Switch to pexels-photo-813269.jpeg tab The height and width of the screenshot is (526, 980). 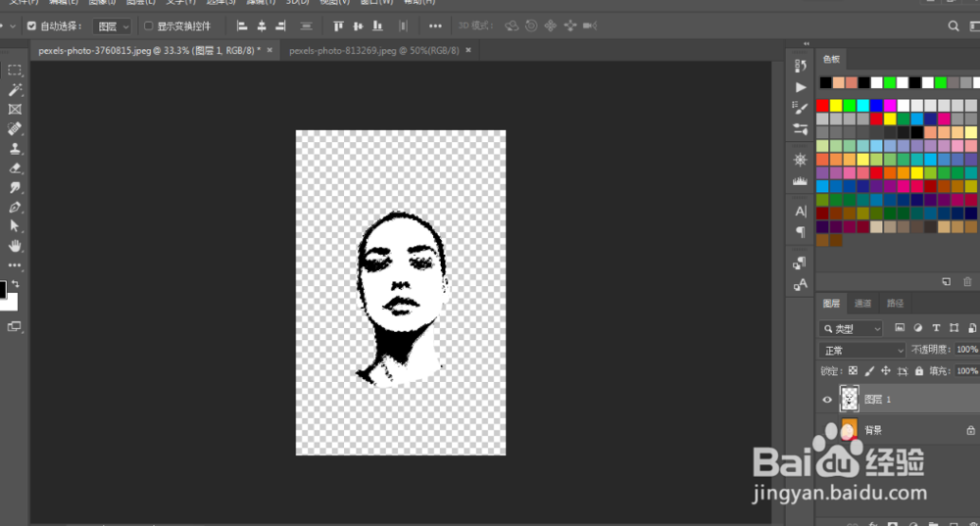373,51
